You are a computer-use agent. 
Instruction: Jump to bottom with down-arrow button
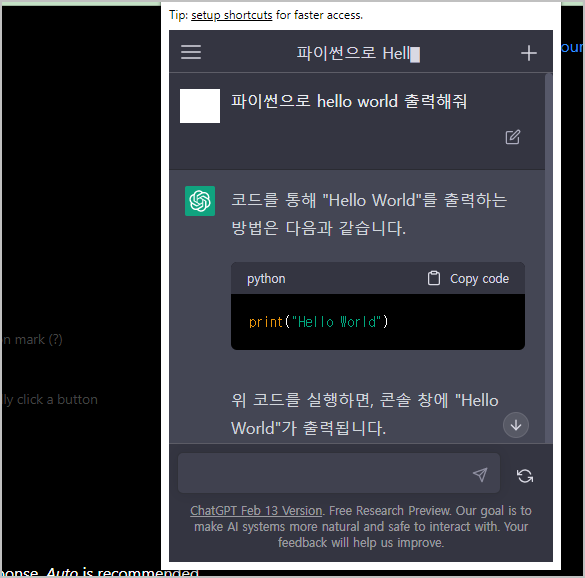(x=516, y=425)
